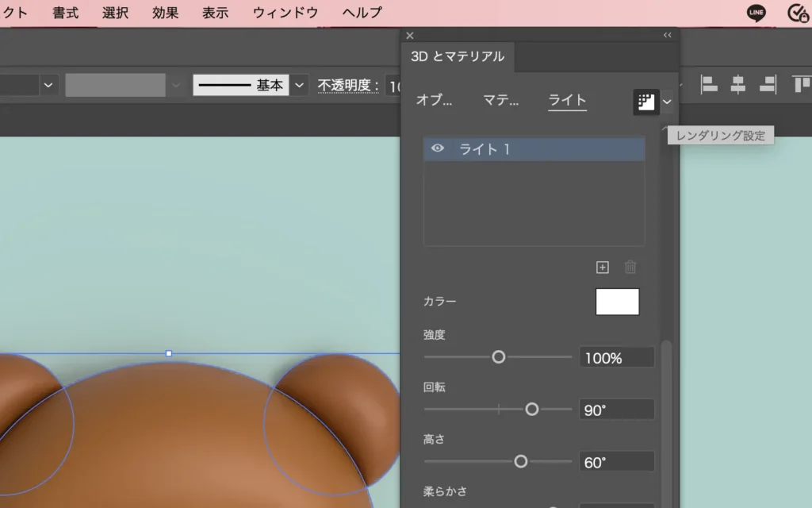Viewport: 812px width, 508px height.
Task: Click the vertical align top icon
Action: pos(802,84)
